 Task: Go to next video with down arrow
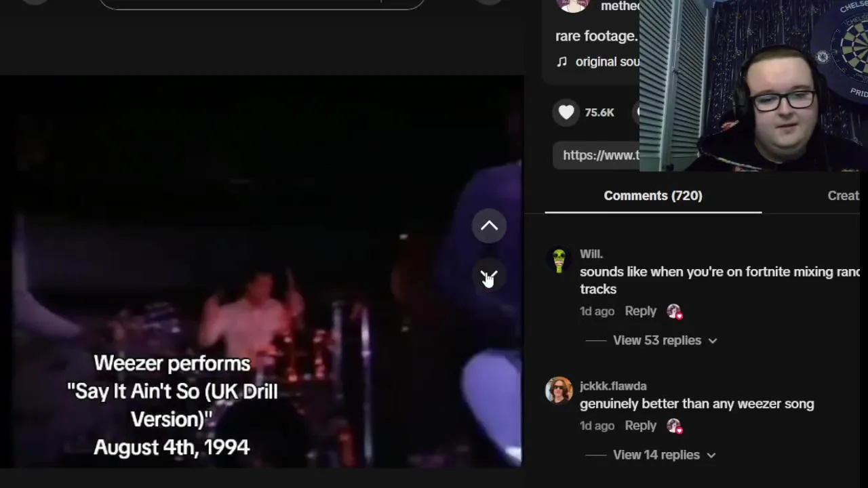489,277
